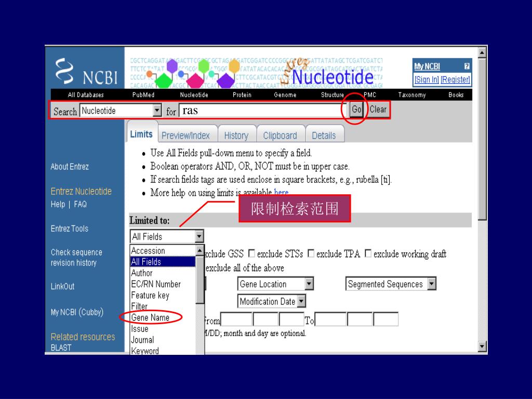Image resolution: width=532 pixels, height=399 pixels.
Task: Select Protein in the black bar
Action: [242, 95]
